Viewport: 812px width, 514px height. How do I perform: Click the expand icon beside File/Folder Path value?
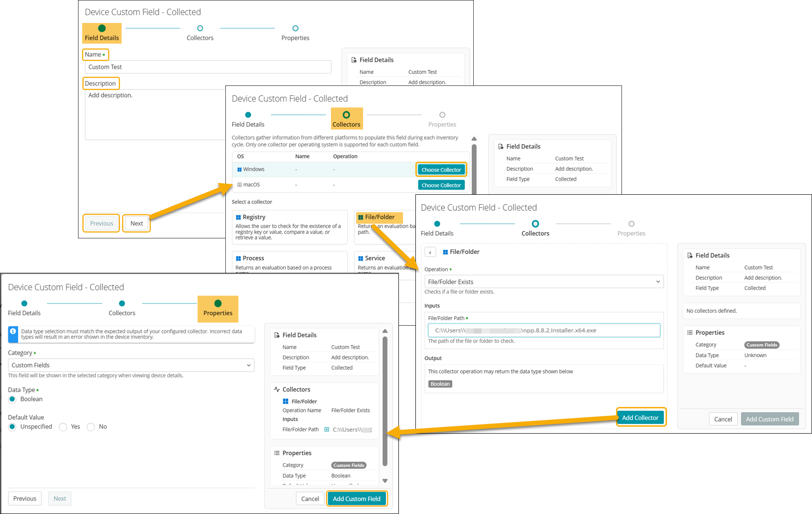pos(327,429)
